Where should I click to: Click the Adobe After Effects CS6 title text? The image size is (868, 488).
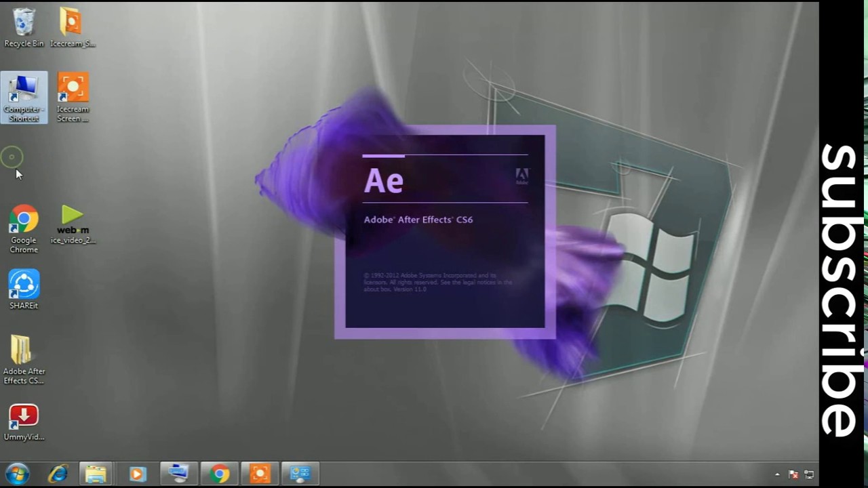pyautogui.click(x=418, y=220)
